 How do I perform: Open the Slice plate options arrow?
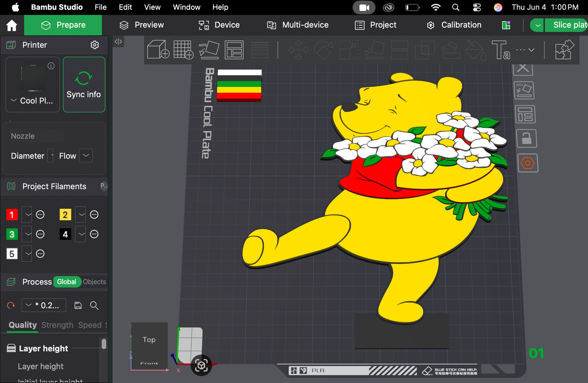538,25
